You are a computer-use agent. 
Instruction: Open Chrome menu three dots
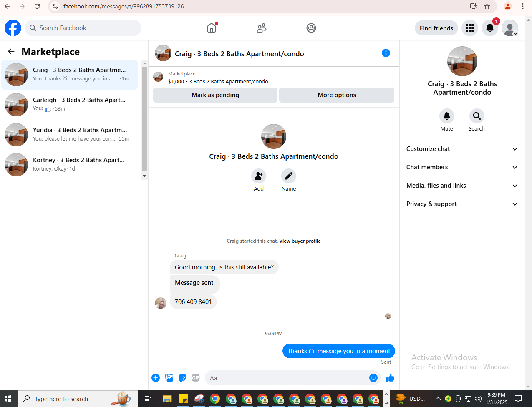coord(523,6)
